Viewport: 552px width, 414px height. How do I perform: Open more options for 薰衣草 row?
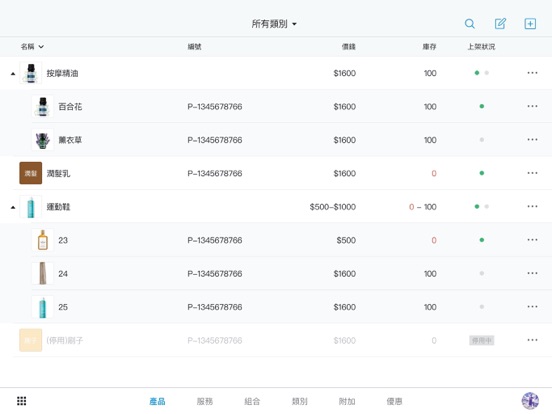tap(532, 140)
